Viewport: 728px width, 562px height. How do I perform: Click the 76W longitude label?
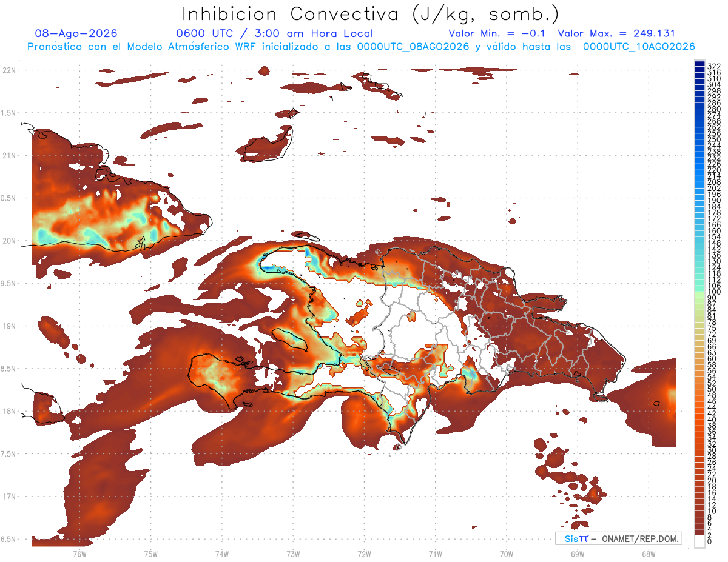click(x=79, y=554)
